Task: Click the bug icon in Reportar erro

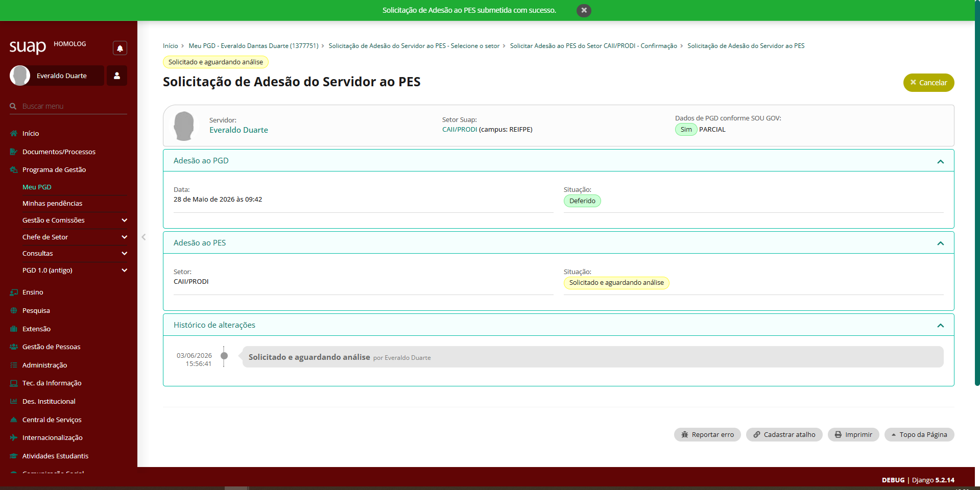Action: click(685, 435)
